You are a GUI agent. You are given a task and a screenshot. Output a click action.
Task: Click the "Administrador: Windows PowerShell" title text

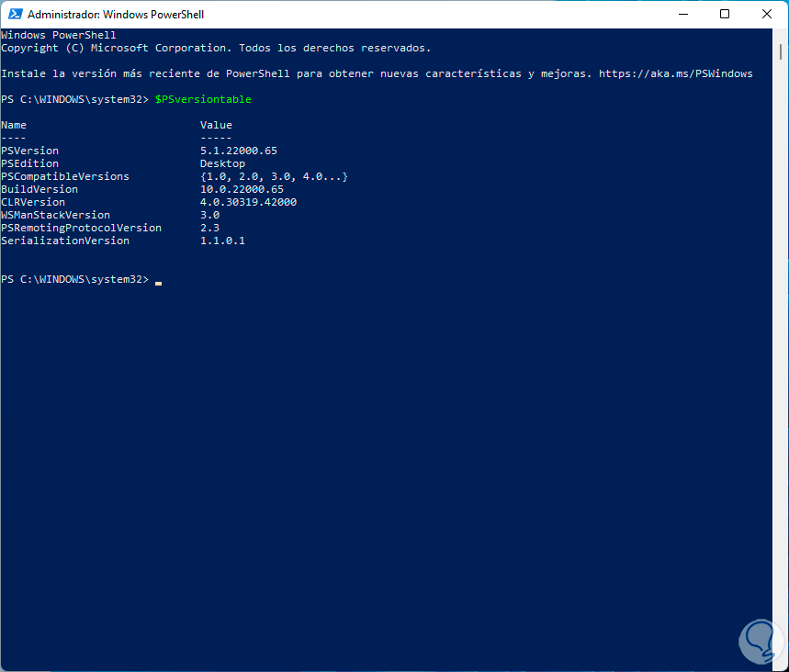pos(116,15)
